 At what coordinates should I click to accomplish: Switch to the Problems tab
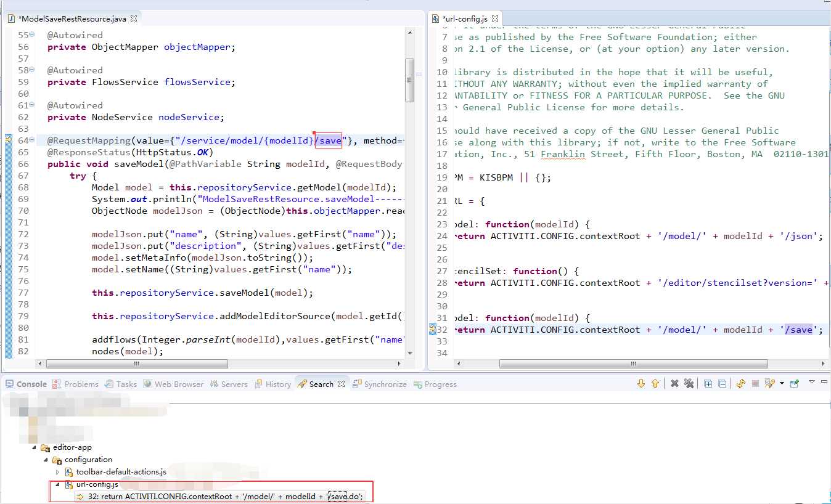75,384
